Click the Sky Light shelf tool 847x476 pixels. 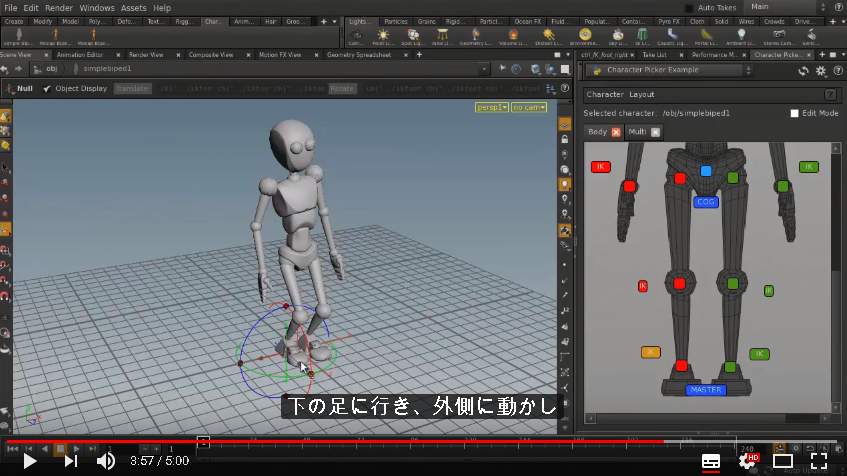(x=617, y=37)
